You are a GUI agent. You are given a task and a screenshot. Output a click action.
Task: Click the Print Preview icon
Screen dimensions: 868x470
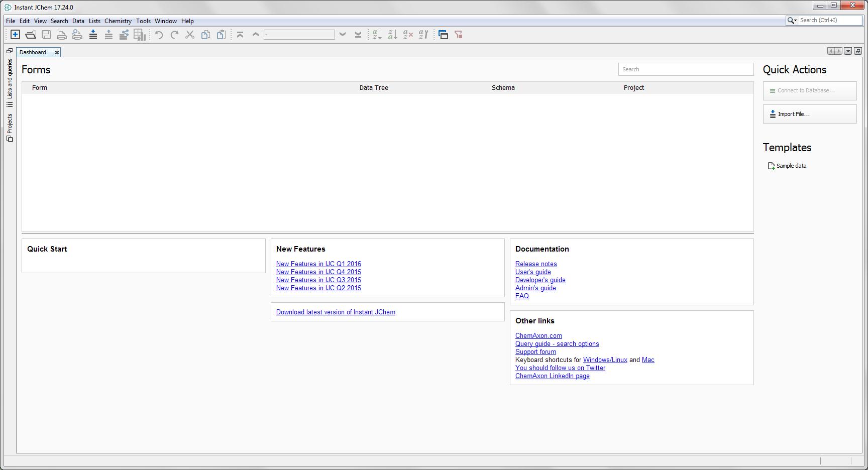pos(77,35)
